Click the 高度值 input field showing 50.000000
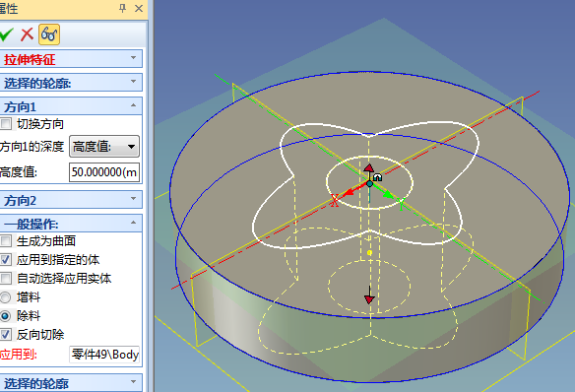Image resolution: width=575 pixels, height=392 pixels. [104, 172]
